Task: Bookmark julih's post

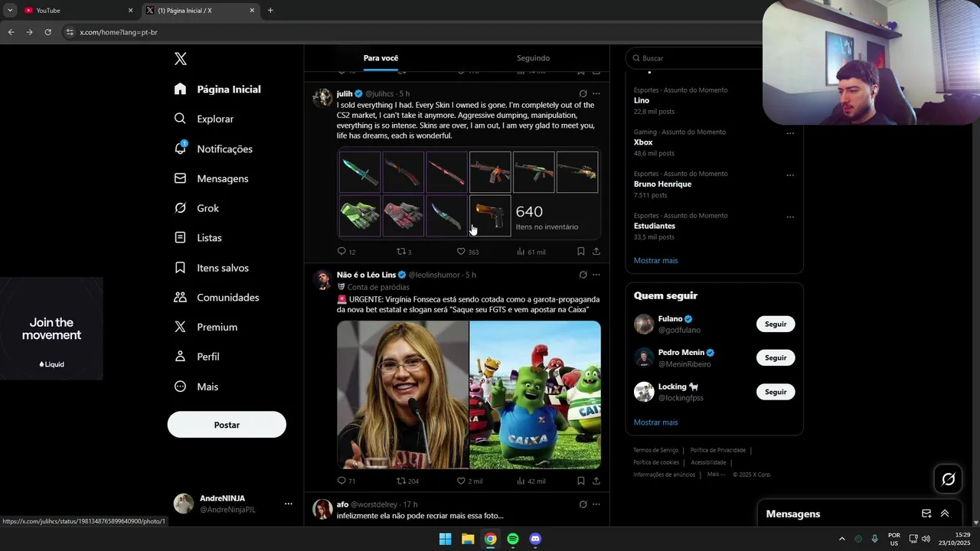Action: click(x=581, y=251)
